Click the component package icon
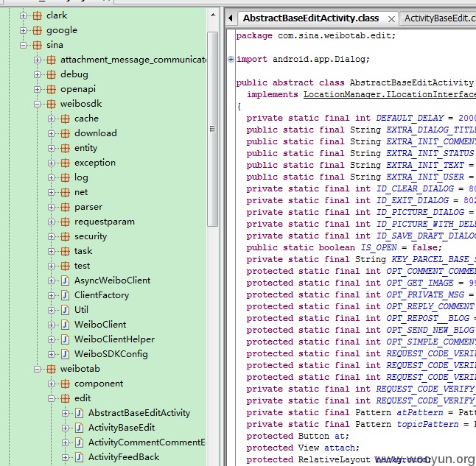 click(65, 384)
